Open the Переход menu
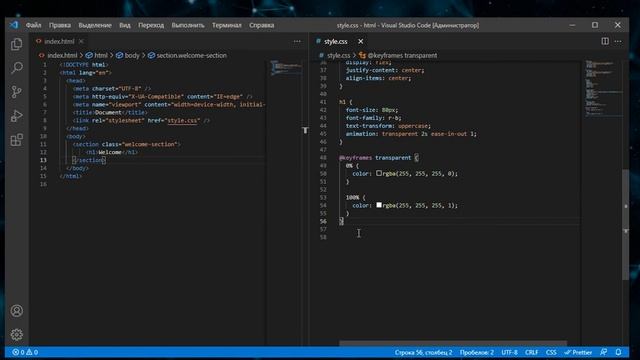 coord(151,25)
